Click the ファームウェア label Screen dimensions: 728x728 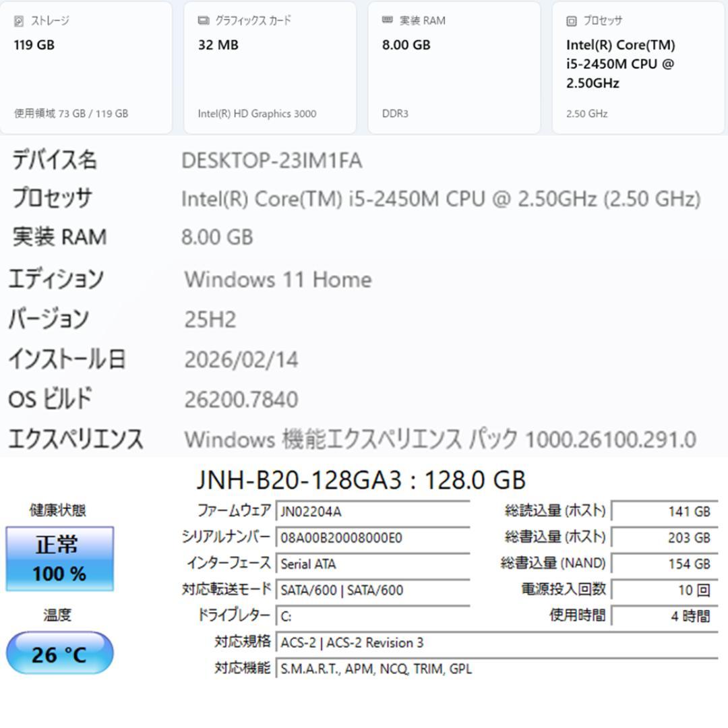[x=234, y=510]
